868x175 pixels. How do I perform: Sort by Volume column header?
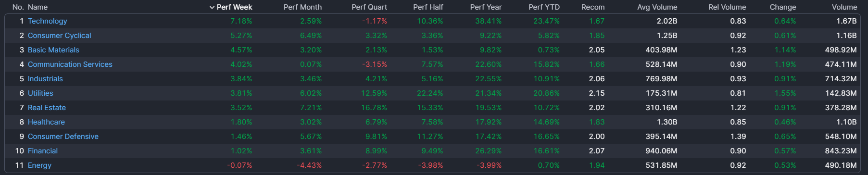(844, 7)
